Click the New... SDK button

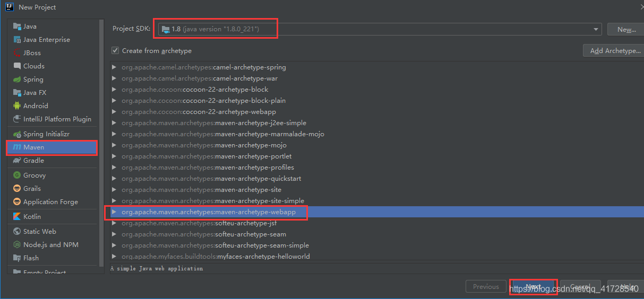click(626, 29)
